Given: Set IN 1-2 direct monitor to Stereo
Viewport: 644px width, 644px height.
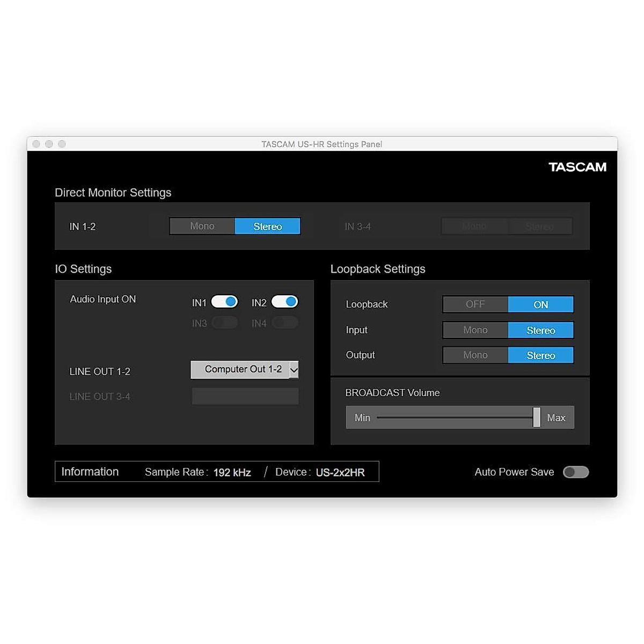Looking at the screenshot, I should pos(267,226).
